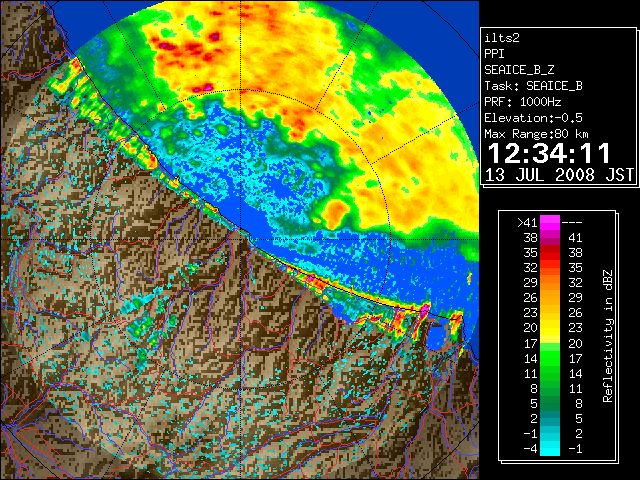Select the 'Elevation:-0.5' text

click(x=533, y=118)
